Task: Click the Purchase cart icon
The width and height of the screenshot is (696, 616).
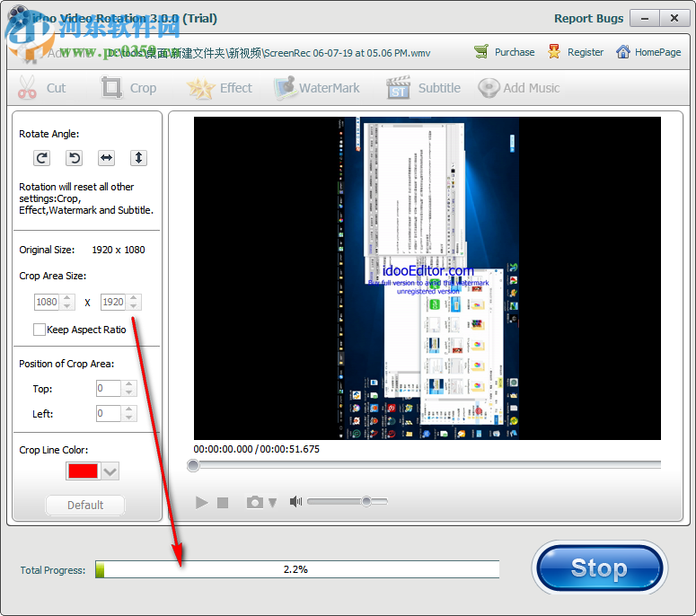Action: pos(481,52)
